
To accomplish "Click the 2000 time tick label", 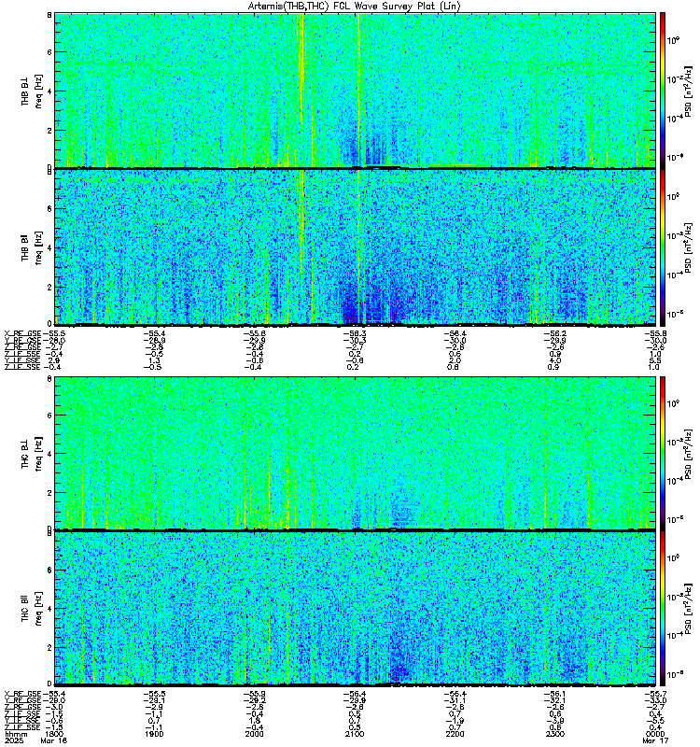I will point(254,734).
